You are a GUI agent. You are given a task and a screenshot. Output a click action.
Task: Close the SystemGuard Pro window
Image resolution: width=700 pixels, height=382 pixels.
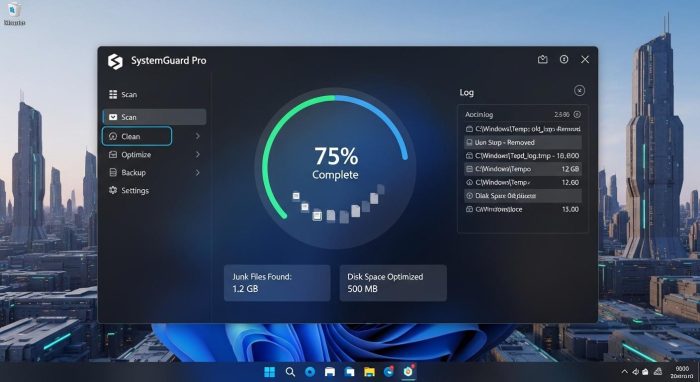point(585,59)
